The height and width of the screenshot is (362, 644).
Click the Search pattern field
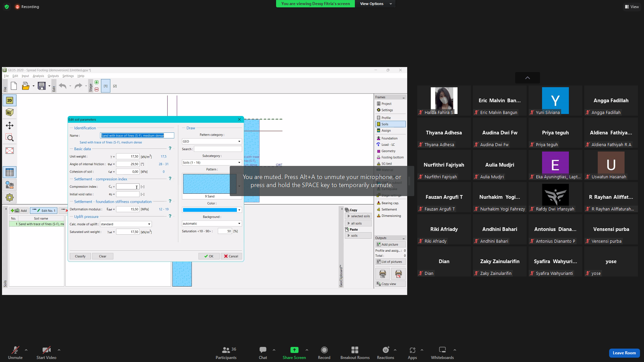[x=218, y=149]
